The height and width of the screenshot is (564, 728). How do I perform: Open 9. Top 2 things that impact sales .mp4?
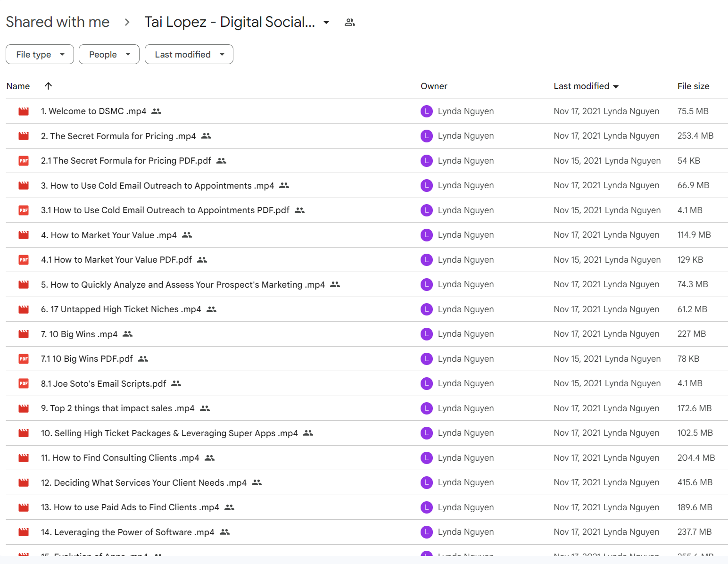point(118,408)
